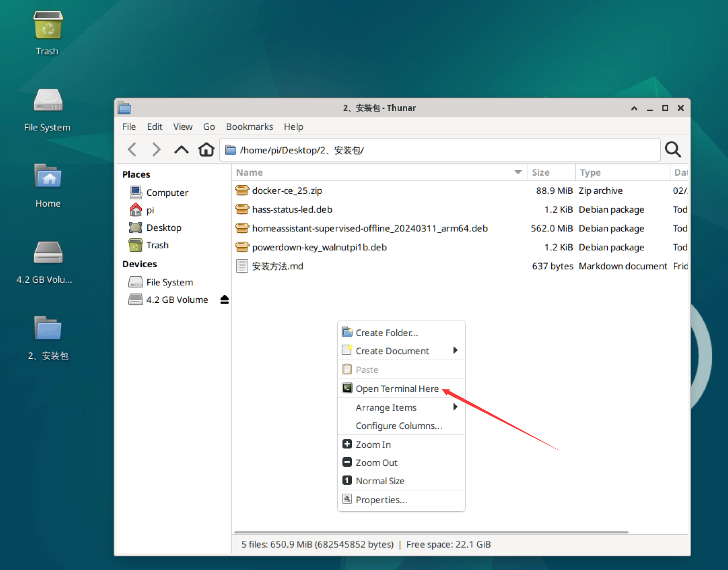Click the terminal icon in the context menu
This screenshot has width=728, height=570.
[347, 388]
